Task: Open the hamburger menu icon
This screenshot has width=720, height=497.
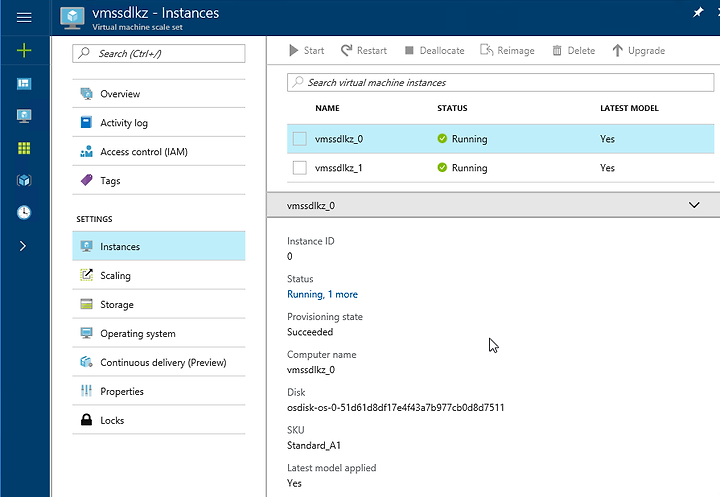Action: point(24,17)
